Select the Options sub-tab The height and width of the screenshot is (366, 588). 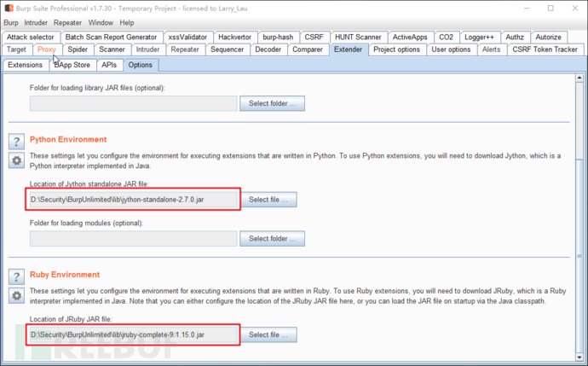[141, 65]
